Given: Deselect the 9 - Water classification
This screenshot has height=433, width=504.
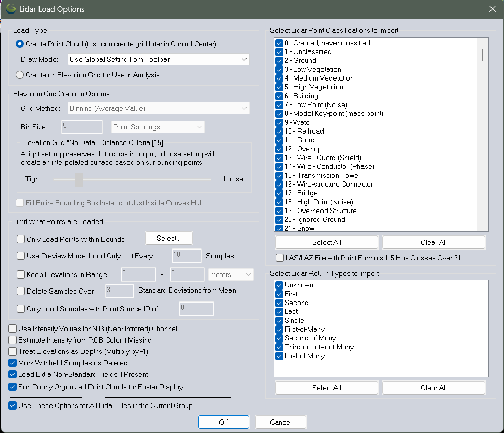Looking at the screenshot, I should pyautogui.click(x=279, y=123).
